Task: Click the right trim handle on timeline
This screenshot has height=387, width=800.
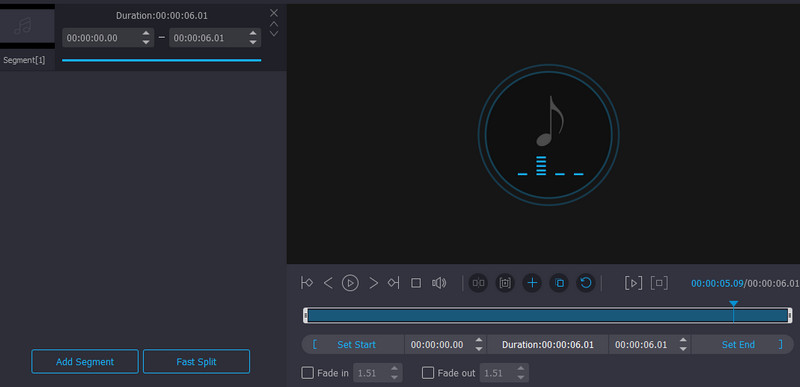Action: point(790,315)
